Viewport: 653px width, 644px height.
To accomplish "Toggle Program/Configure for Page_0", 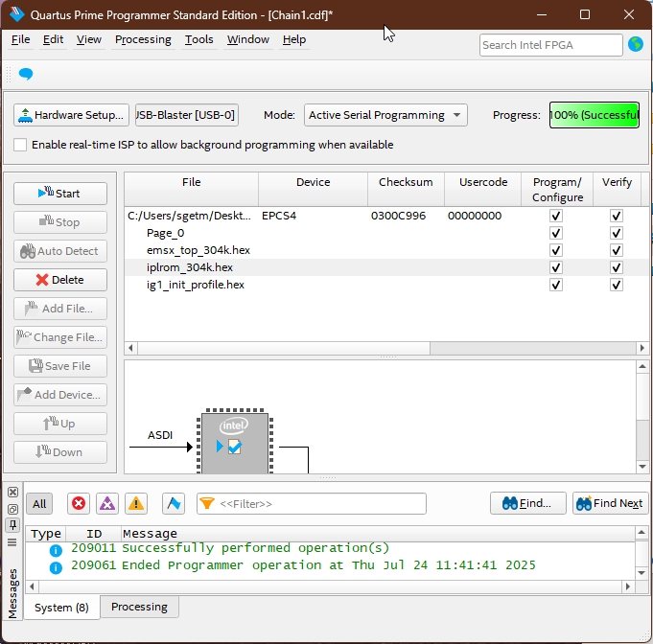I will point(556,233).
